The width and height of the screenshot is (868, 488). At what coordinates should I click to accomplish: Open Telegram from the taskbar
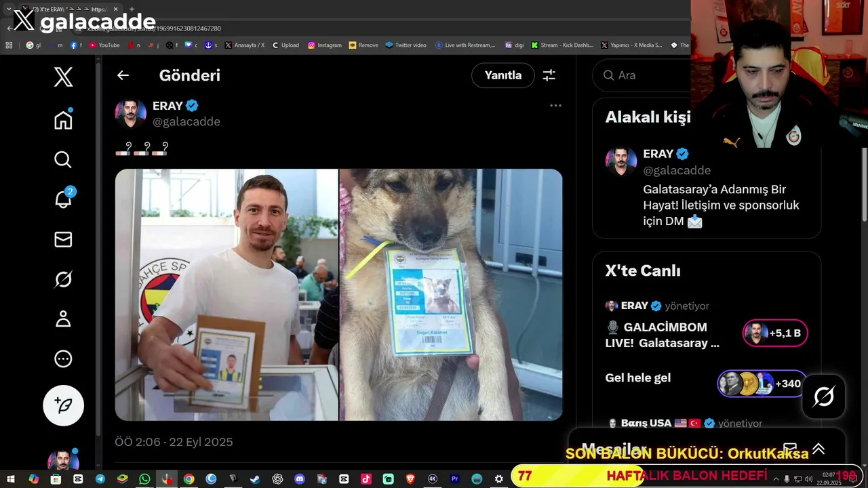100,479
